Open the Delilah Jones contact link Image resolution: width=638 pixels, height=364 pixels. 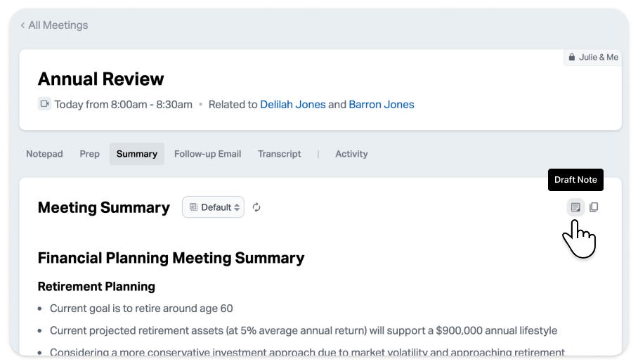(292, 105)
